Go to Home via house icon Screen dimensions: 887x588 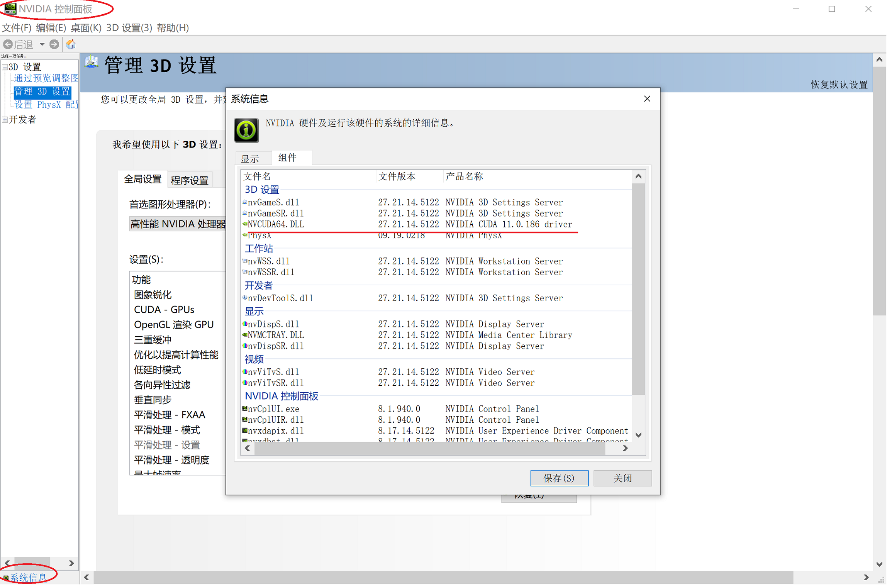[71, 44]
